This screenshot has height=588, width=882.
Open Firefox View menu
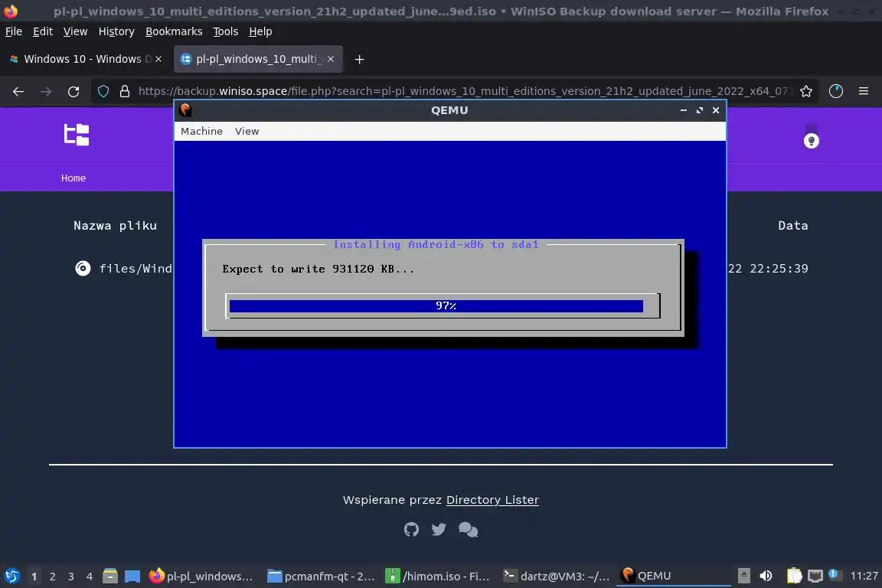[75, 31]
